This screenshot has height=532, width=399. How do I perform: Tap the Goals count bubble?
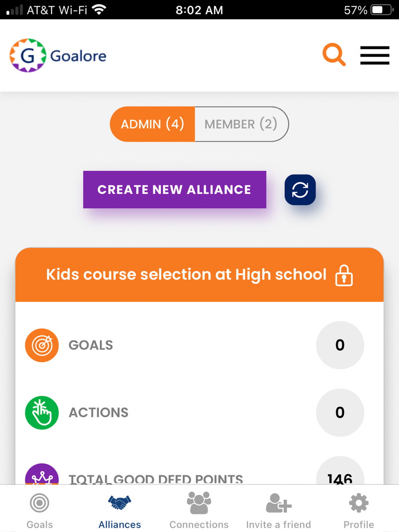(340, 345)
